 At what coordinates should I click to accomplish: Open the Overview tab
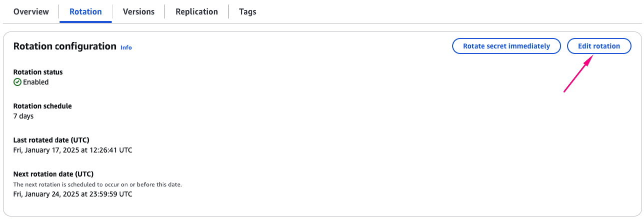point(31,11)
